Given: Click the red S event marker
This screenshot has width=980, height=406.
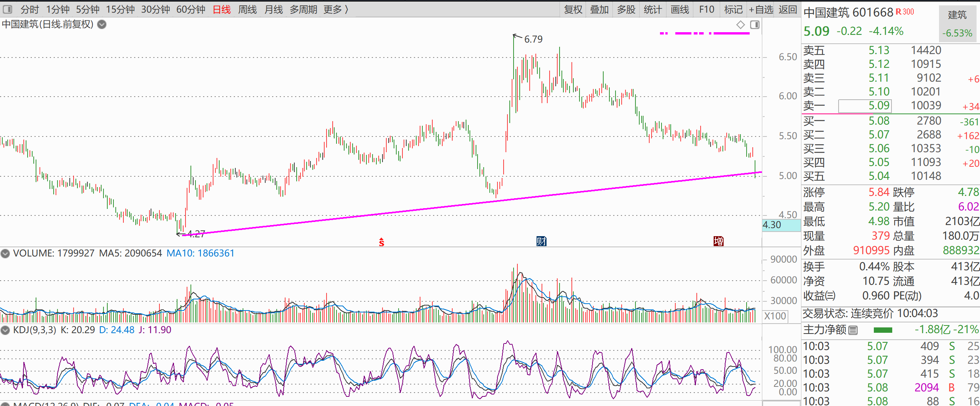Looking at the screenshot, I should pos(381,242).
